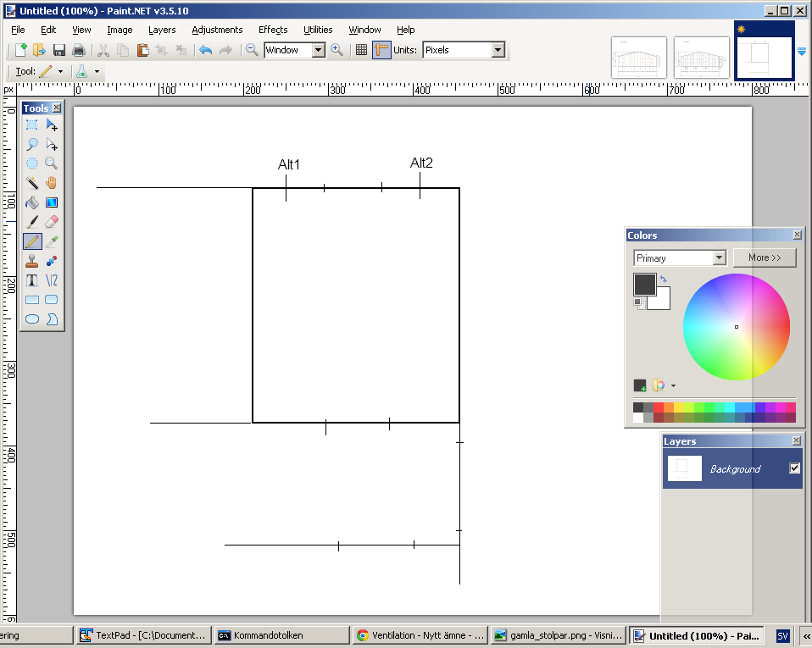Close the Tools panel
The height and width of the screenshot is (648, 812).
click(x=57, y=108)
